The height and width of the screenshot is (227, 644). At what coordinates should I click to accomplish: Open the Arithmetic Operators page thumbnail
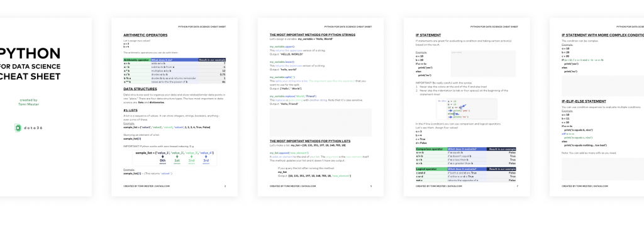[175, 107]
